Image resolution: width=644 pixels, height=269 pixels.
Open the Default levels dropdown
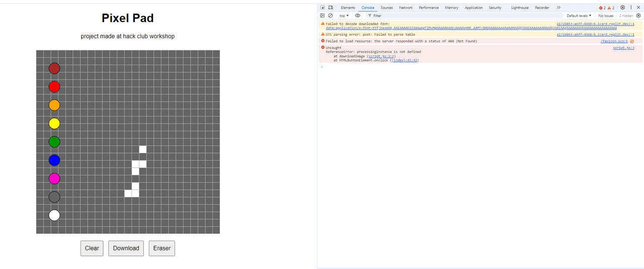pyautogui.click(x=579, y=16)
